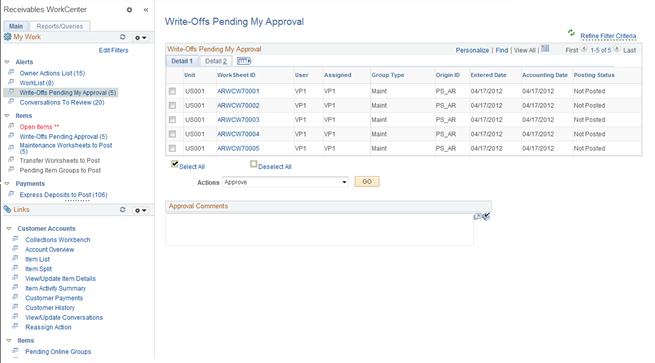655x363 pixels.
Task: Click icon beside Open Items
Action: 11,126
